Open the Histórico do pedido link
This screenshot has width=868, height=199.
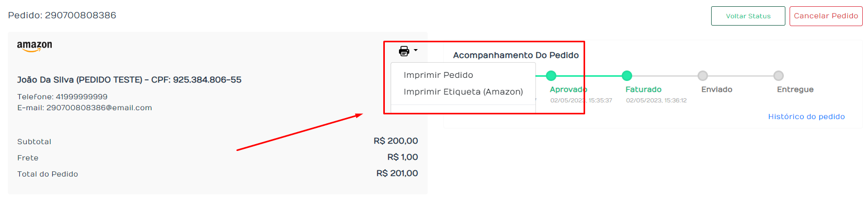(x=806, y=116)
